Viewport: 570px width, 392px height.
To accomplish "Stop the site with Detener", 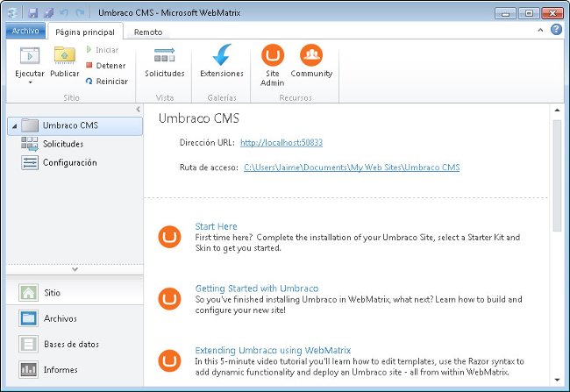I will pyautogui.click(x=106, y=66).
